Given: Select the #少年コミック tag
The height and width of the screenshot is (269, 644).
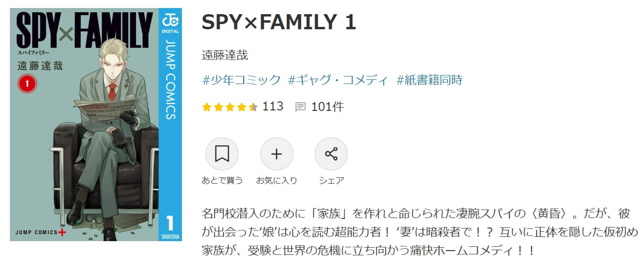Looking at the screenshot, I should 241,80.
